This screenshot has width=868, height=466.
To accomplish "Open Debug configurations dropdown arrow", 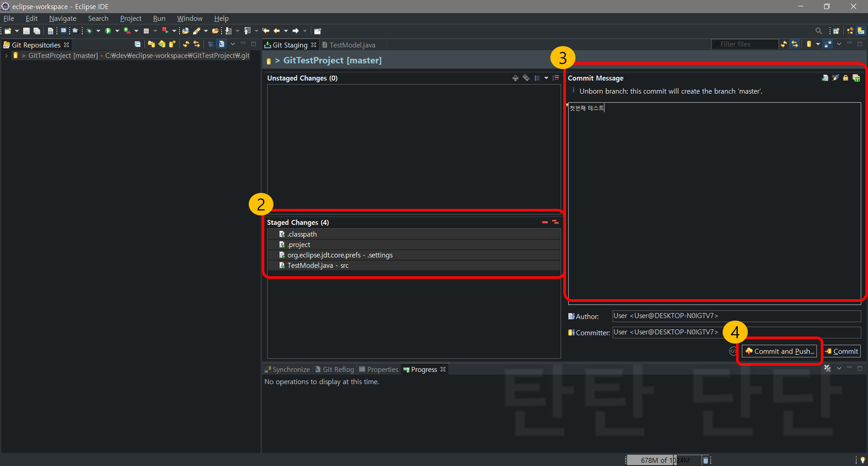I will 98,31.
